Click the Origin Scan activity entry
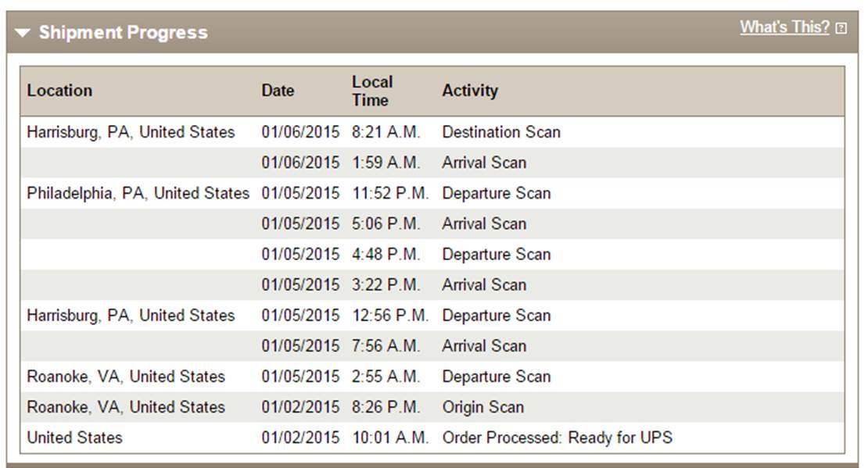The width and height of the screenshot is (868, 468). click(x=482, y=407)
